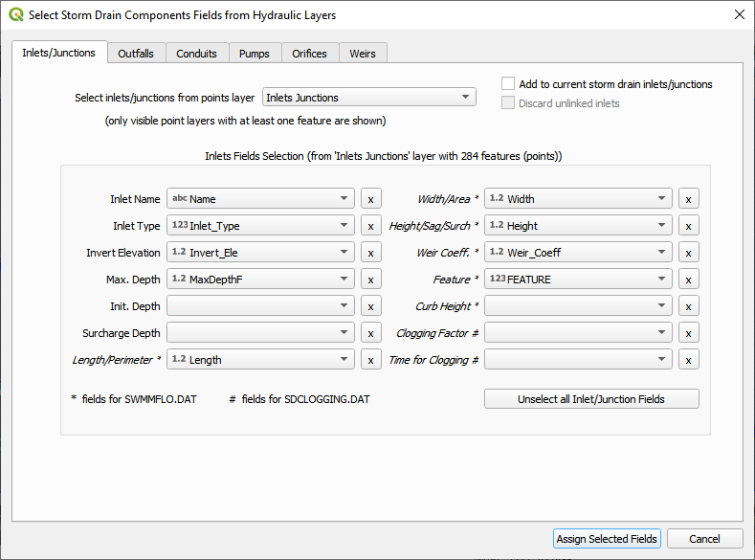The height and width of the screenshot is (560, 755).
Task: Go to the Pumps tab
Action: pos(255,54)
